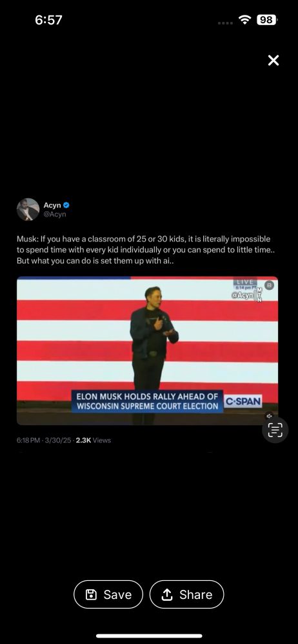298x644 pixels.
Task: Tap the floppy disk icon in Save
Action: tap(91, 594)
